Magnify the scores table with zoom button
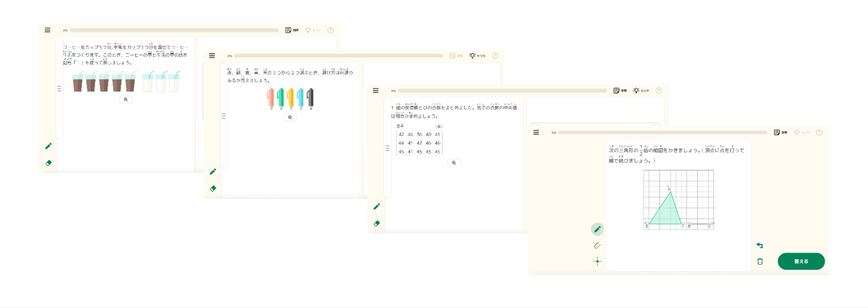The width and height of the screenshot is (868, 308). (454, 163)
